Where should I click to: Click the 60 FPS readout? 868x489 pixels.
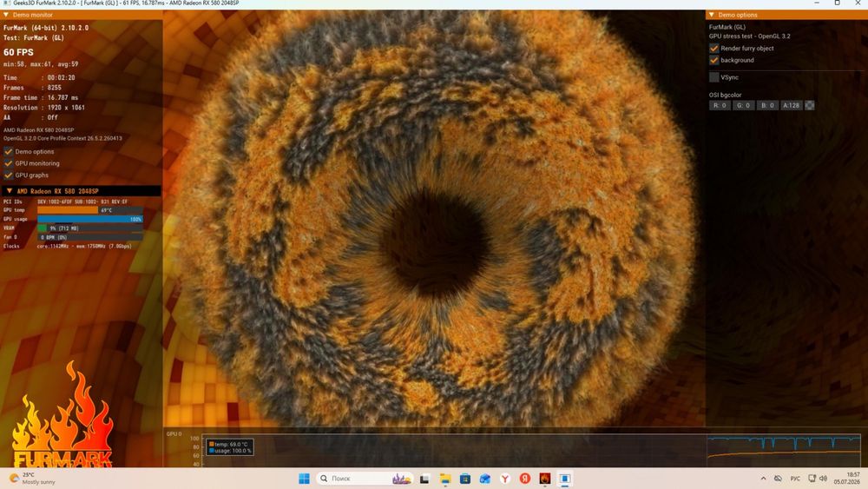18,52
